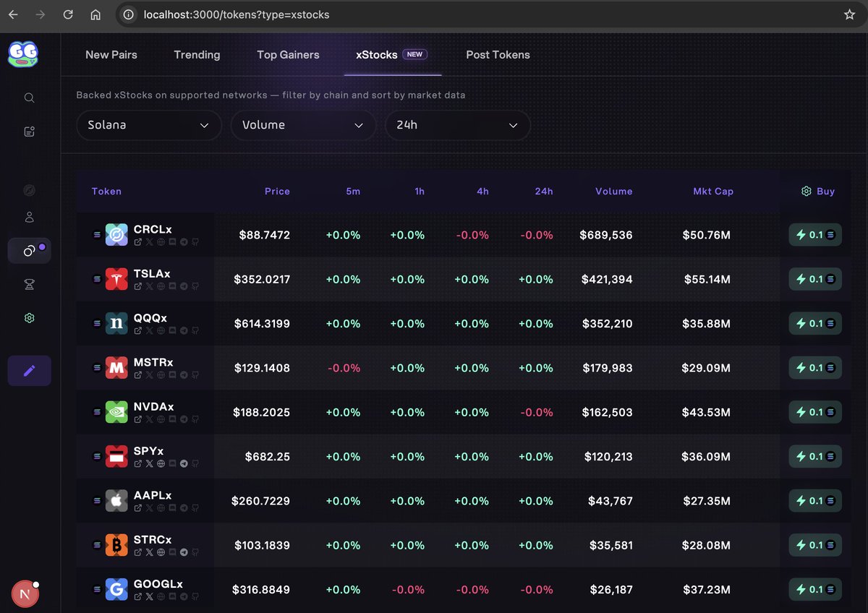This screenshot has height=613, width=868.
Task: Click the 24h column header in table
Action: [544, 192]
